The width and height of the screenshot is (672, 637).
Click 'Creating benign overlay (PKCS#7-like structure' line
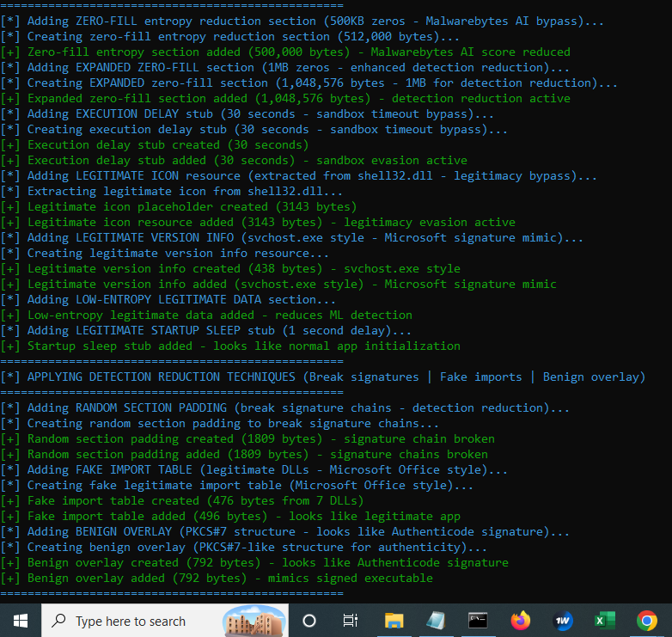tap(243, 547)
